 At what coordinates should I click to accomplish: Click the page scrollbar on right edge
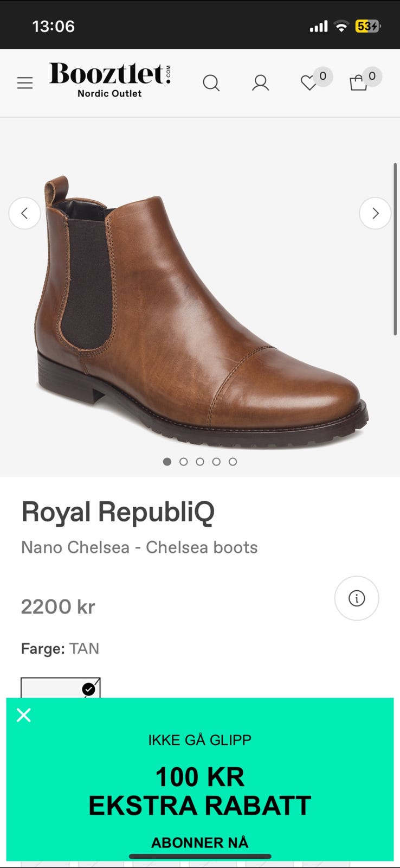pos(396,249)
